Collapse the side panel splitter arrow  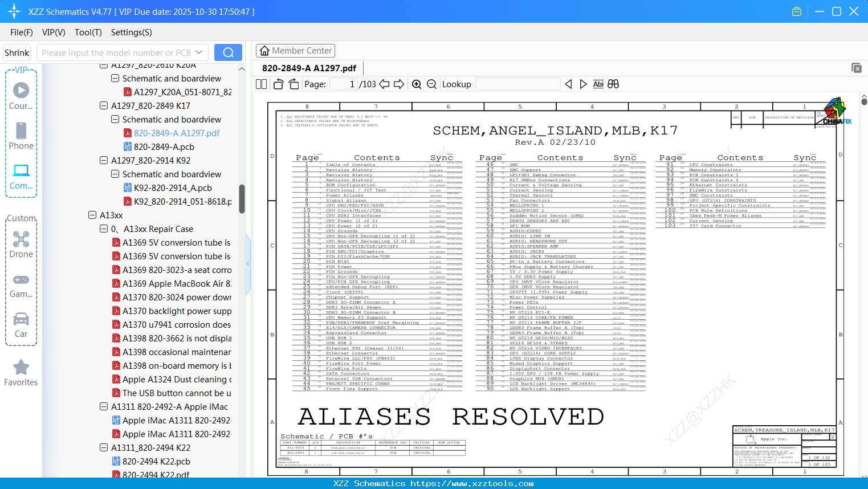click(248, 264)
